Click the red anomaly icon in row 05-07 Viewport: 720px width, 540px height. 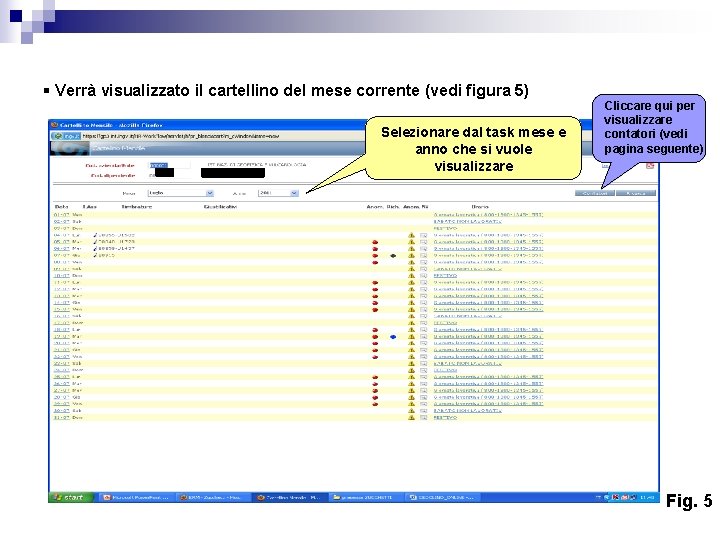(x=375, y=242)
